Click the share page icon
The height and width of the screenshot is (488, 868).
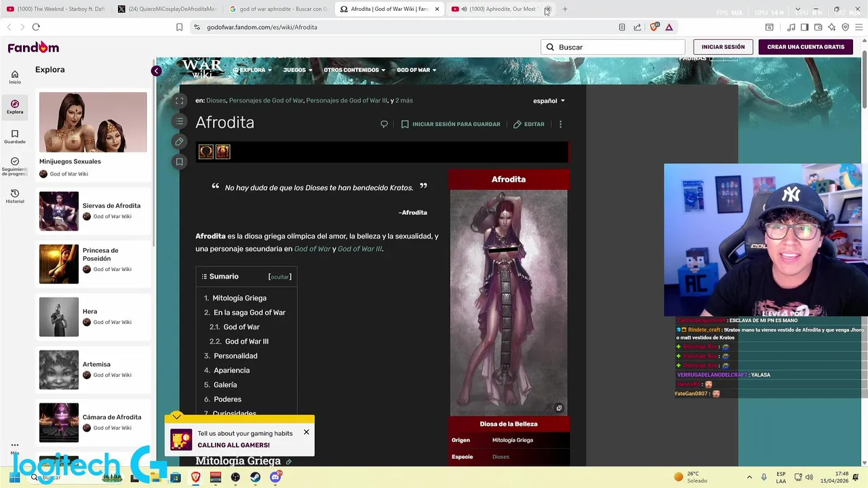pos(637,27)
